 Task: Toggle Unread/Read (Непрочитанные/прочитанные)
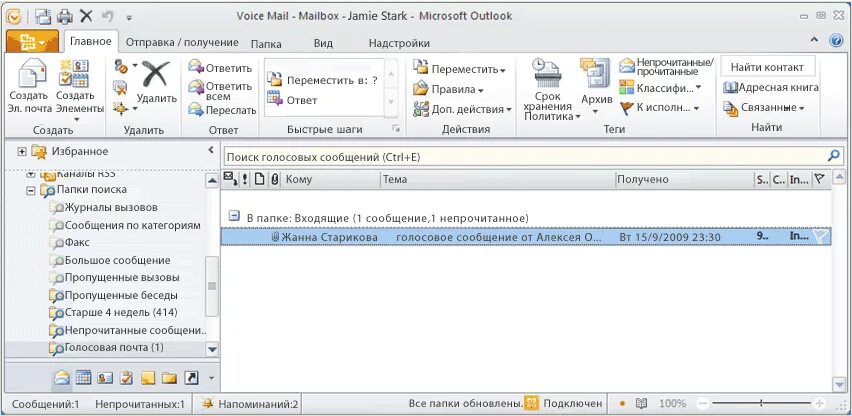coord(667,67)
